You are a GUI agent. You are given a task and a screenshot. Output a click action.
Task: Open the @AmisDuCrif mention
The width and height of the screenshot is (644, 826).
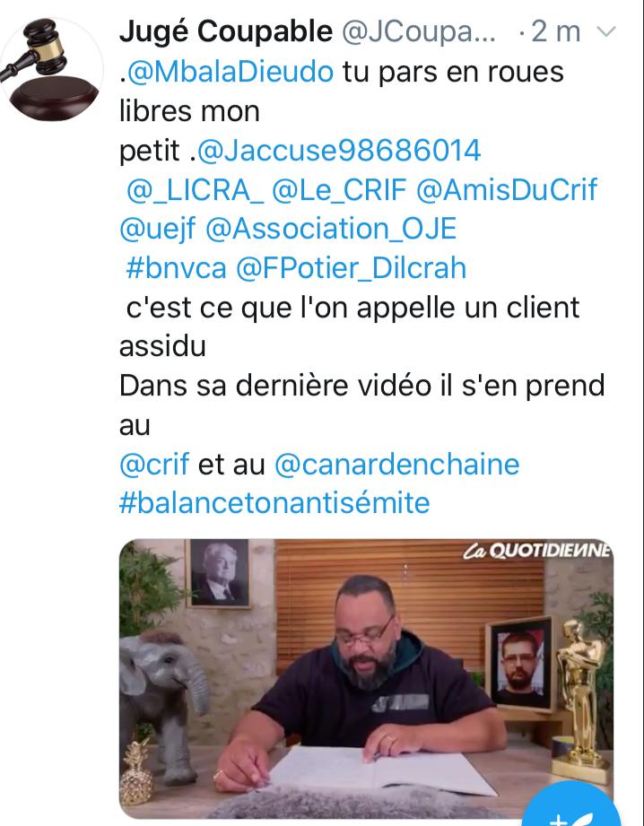(x=507, y=190)
